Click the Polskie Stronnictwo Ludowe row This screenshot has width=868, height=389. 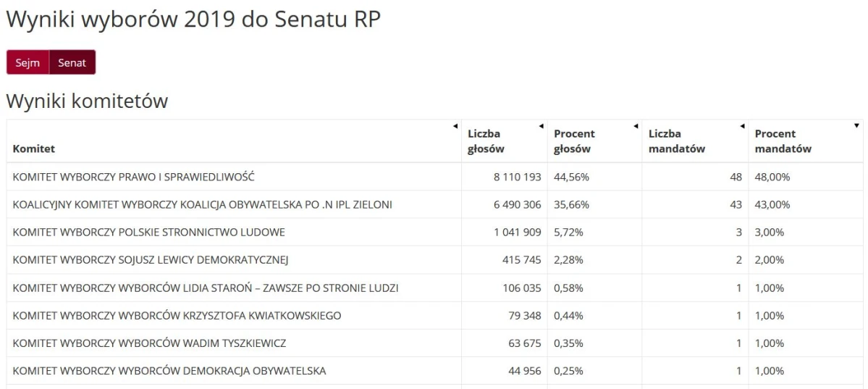coord(434,233)
